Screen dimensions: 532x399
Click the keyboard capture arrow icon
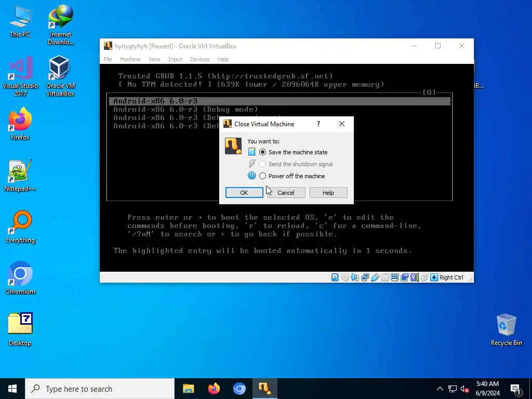click(x=434, y=277)
